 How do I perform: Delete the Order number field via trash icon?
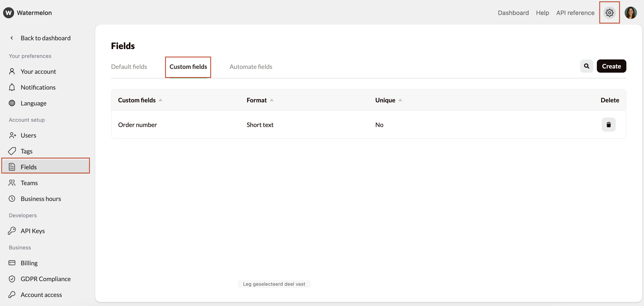click(x=609, y=124)
